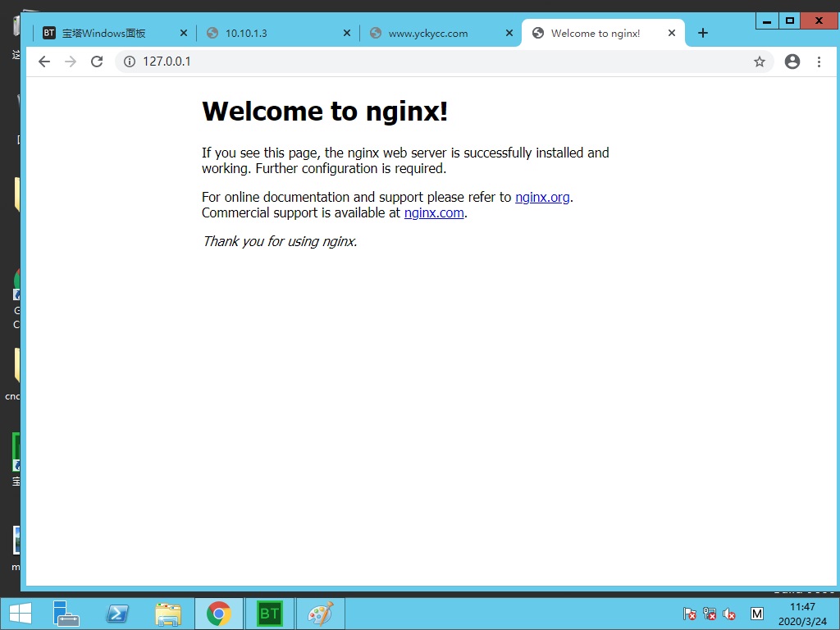
Task: Open Paint from the taskbar
Action: click(x=321, y=614)
